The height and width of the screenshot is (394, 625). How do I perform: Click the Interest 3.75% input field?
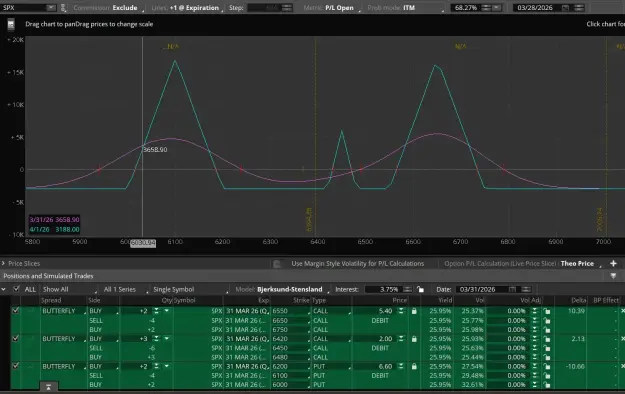[x=383, y=289]
